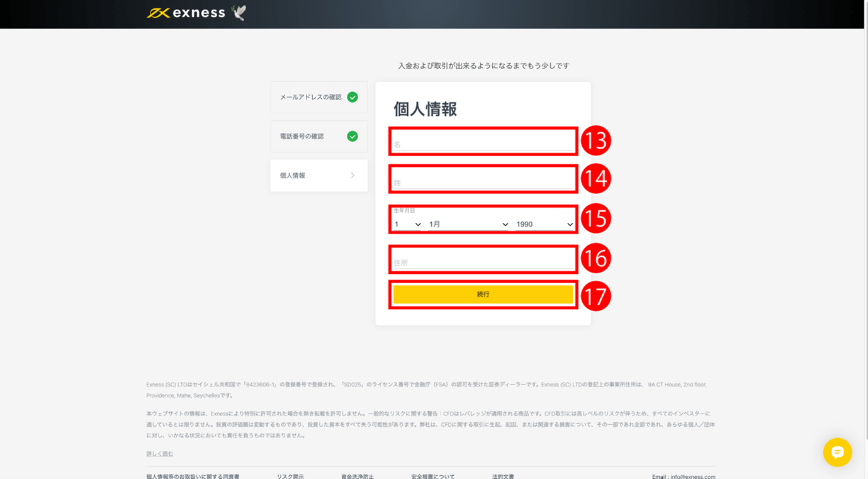Image resolution: width=868 pixels, height=479 pixels.
Task: Click the white dove icon beside the logo
Action: [x=239, y=13]
